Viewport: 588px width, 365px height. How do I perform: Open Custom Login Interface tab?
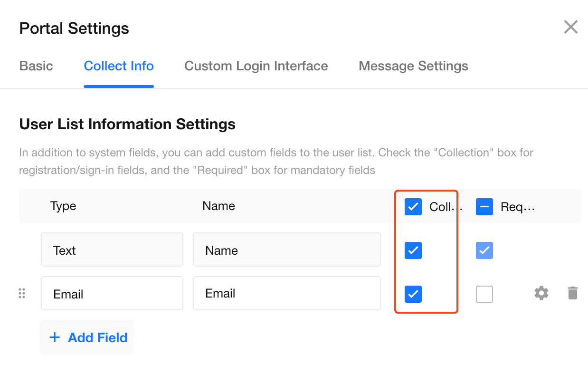coord(256,66)
